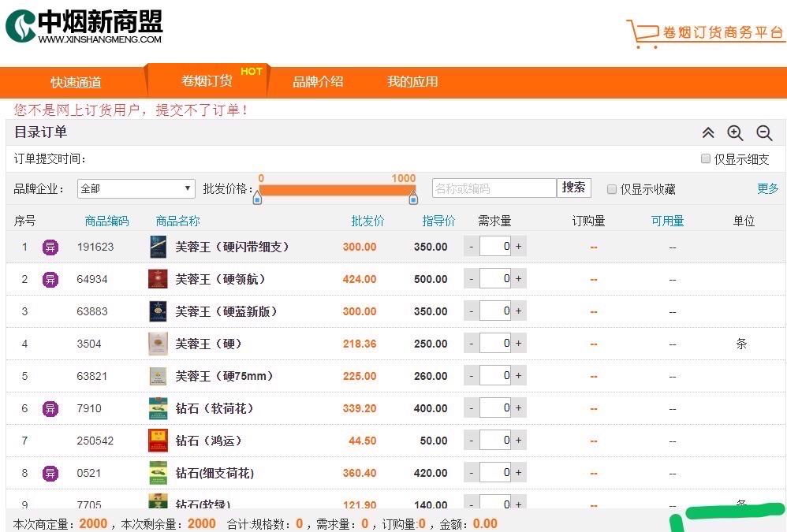Increase quantity for 芙蓉王（硬闪带细支）
This screenshot has height=532, width=787.
518,246
